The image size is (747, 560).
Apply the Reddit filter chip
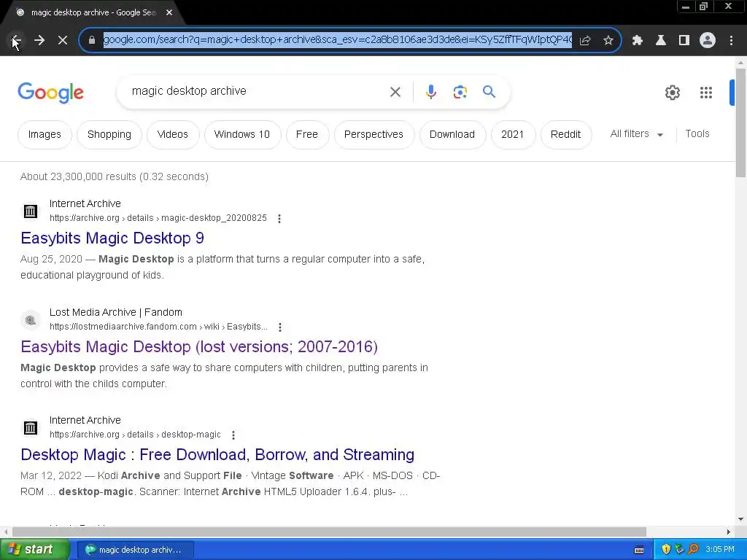pyautogui.click(x=565, y=134)
